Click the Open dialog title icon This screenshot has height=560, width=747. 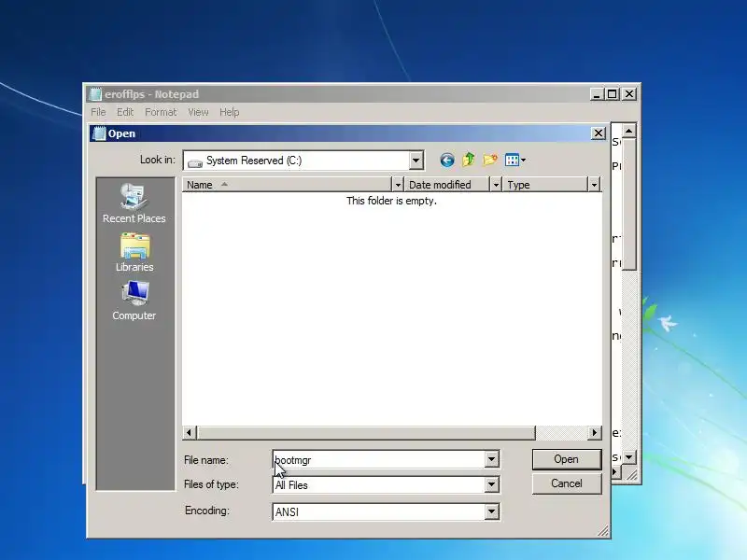click(x=99, y=133)
